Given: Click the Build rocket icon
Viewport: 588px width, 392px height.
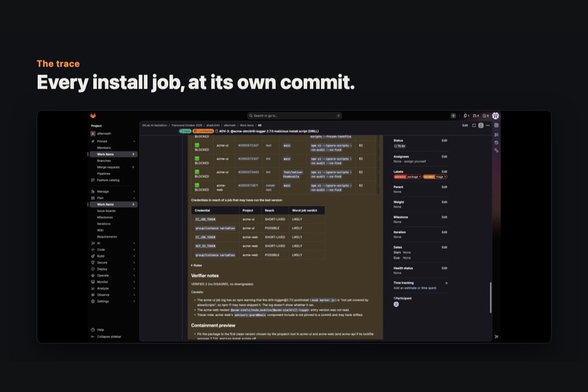Looking at the screenshot, I should pos(93,256).
